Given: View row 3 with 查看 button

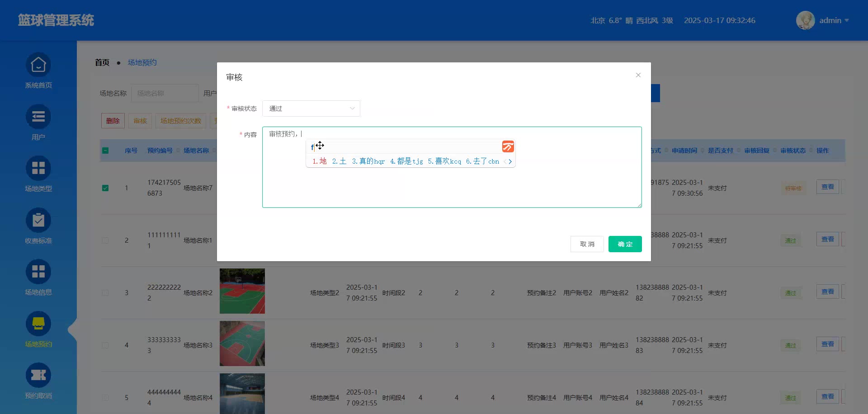Looking at the screenshot, I should (828, 292).
